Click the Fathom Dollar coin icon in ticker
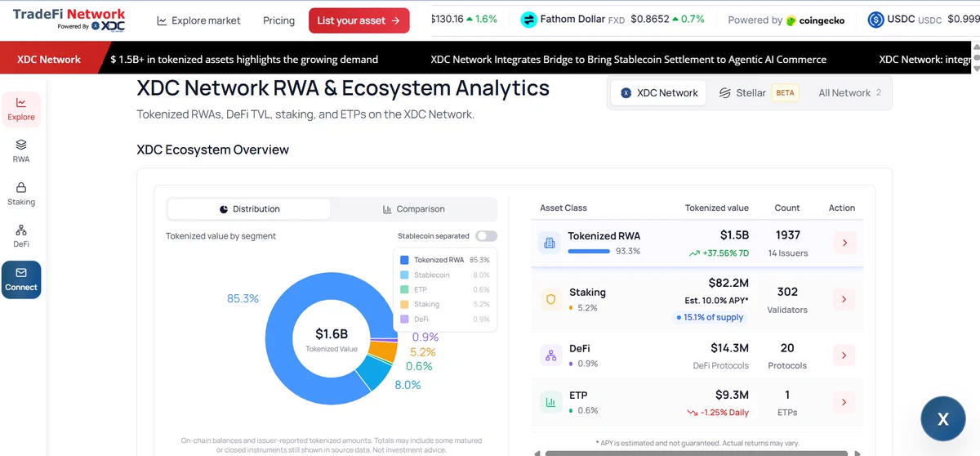The width and height of the screenshot is (980, 456). [528, 19]
